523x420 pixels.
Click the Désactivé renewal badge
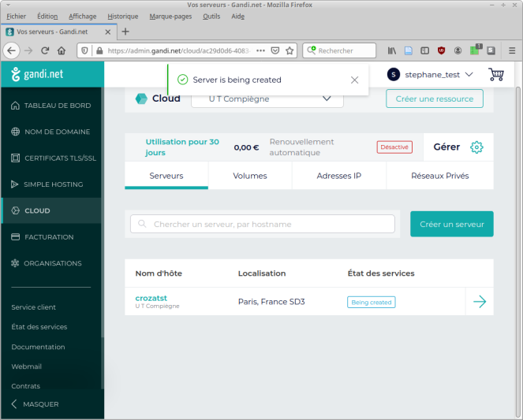coord(394,147)
